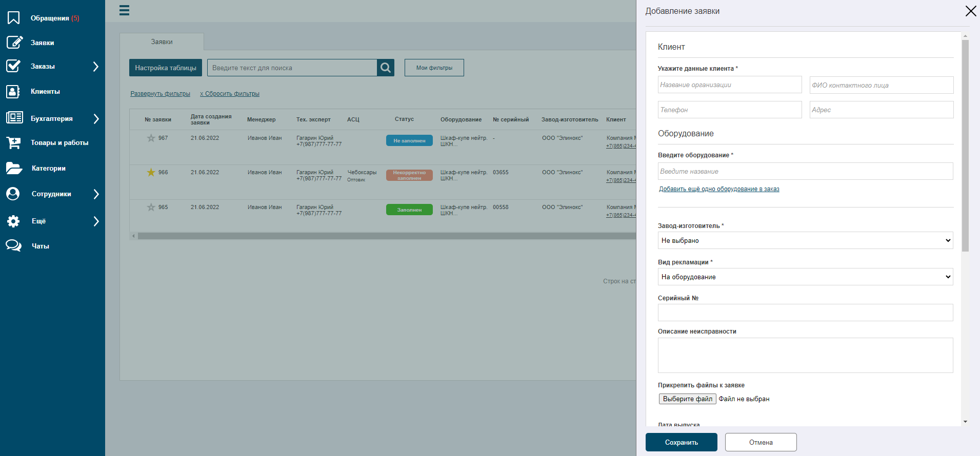980x456 pixels.
Task: Click the Менеджер column header
Action: click(261, 119)
